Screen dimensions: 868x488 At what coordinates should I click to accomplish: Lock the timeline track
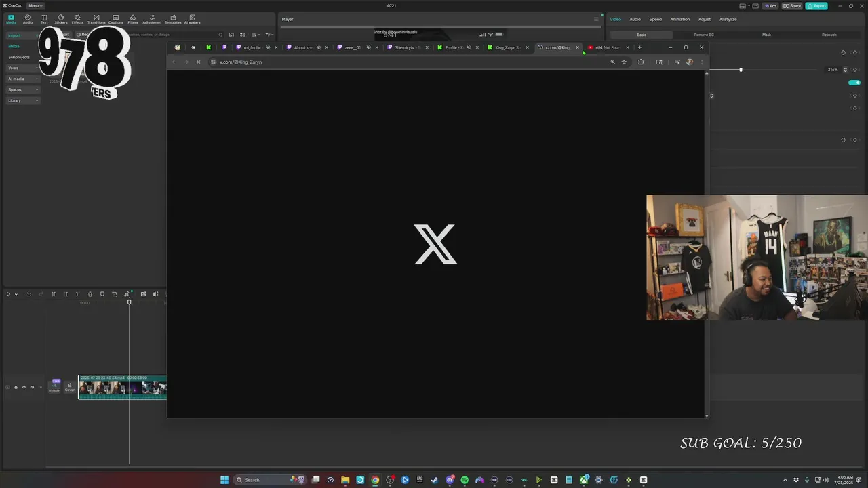point(16,387)
